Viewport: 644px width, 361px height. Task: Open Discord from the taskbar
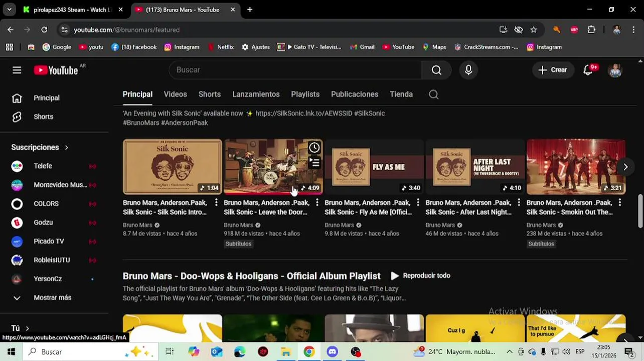point(332,352)
